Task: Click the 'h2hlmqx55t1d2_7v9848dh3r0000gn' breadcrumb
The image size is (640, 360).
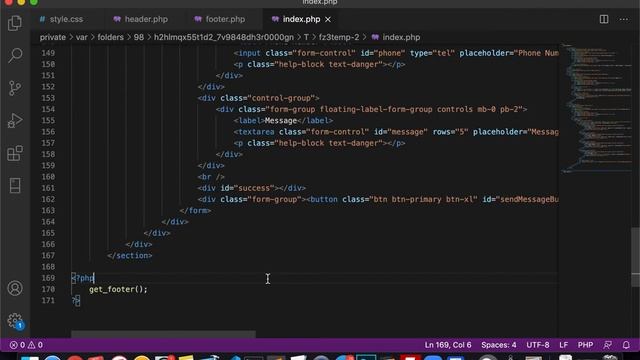Action: tap(224, 37)
